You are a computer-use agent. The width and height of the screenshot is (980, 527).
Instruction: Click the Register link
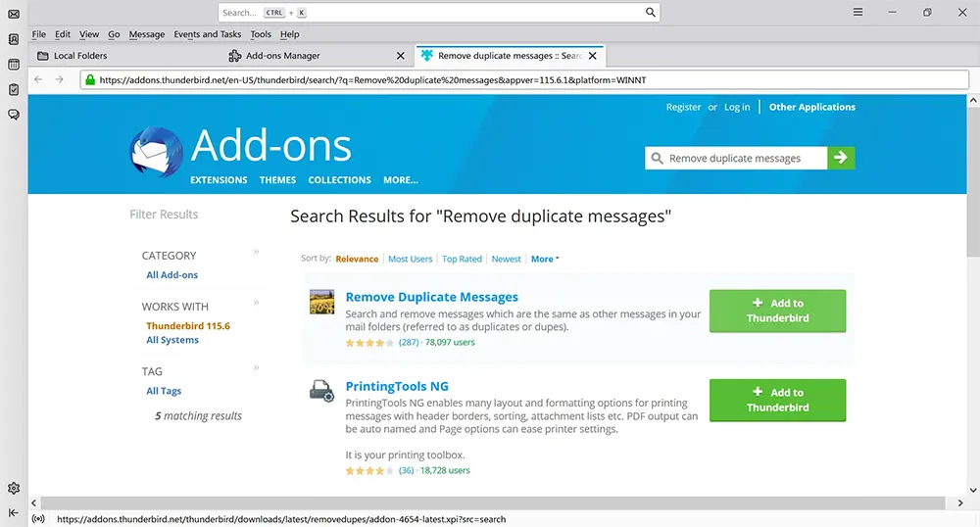(x=683, y=107)
